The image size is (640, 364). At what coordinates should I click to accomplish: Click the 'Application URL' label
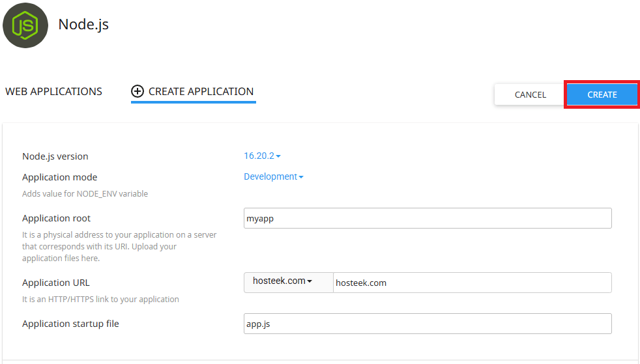pos(56,283)
